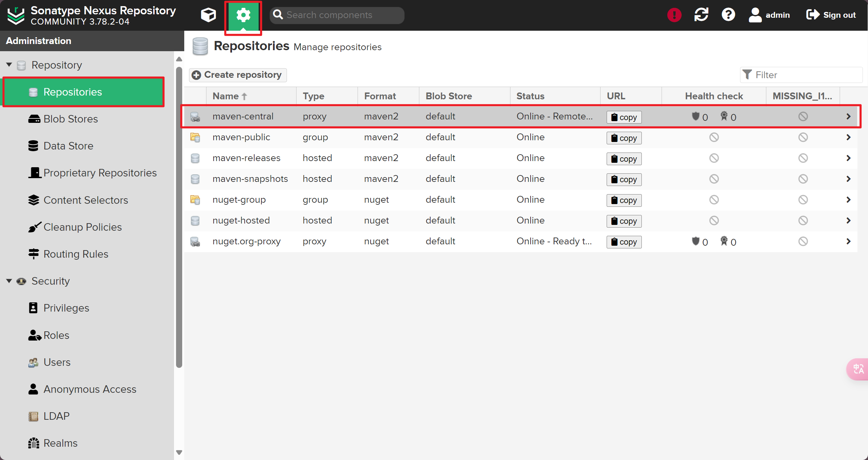Select the nuget-hosted repository name
Viewport: 868px width, 460px height.
point(241,221)
